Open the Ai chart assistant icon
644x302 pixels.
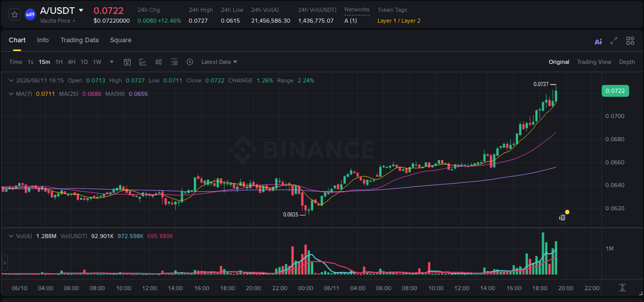[598, 41]
